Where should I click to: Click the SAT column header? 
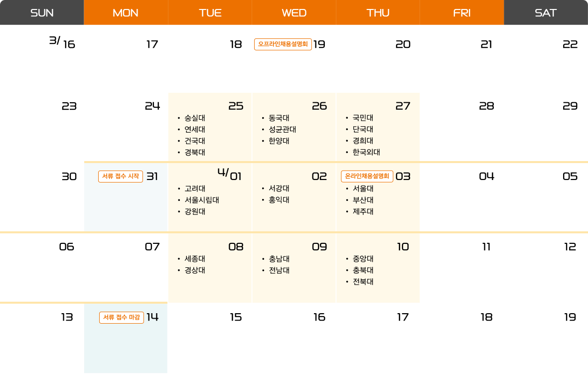pyautogui.click(x=546, y=13)
